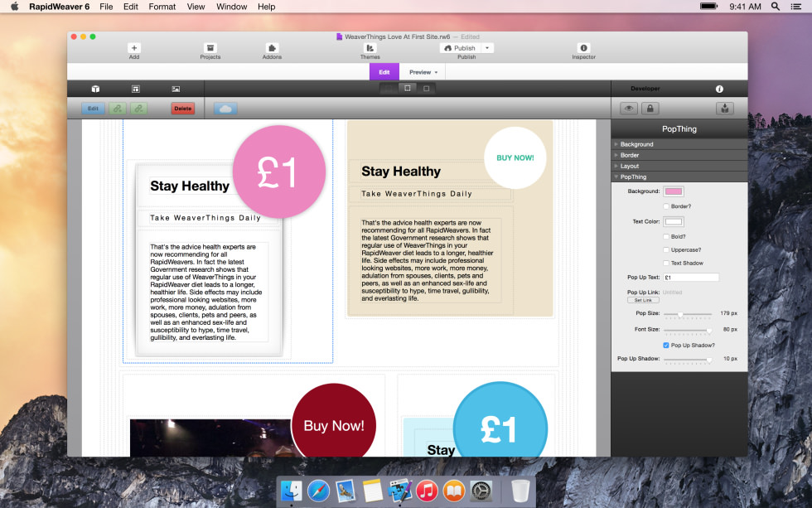Click the Set Link button
This screenshot has width=812, height=508.
point(643,300)
